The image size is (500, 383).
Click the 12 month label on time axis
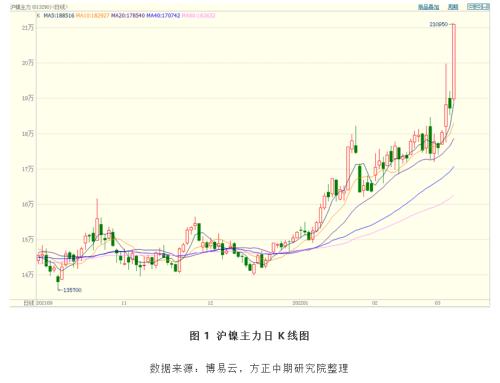(210, 303)
